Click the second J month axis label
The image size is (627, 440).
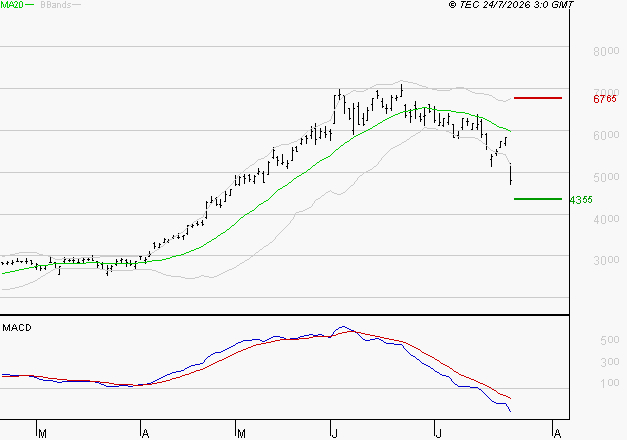click(439, 434)
